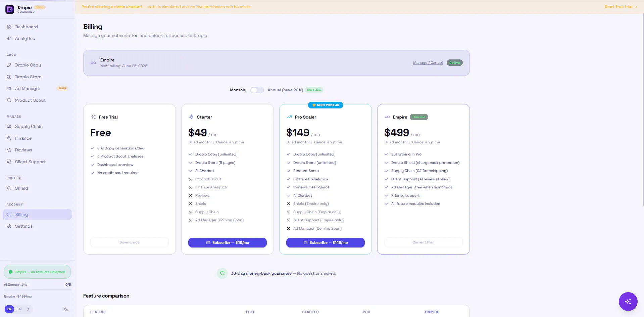The height and width of the screenshot is (317, 644).
Task: Select the FR language option
Action: (x=19, y=309)
